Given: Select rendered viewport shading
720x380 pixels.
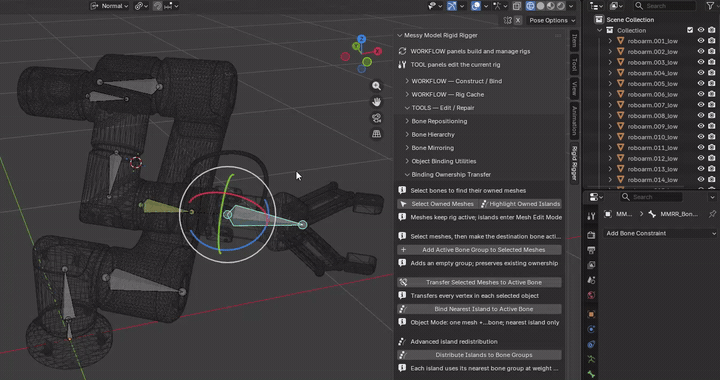Looking at the screenshot, I should click(x=561, y=6).
